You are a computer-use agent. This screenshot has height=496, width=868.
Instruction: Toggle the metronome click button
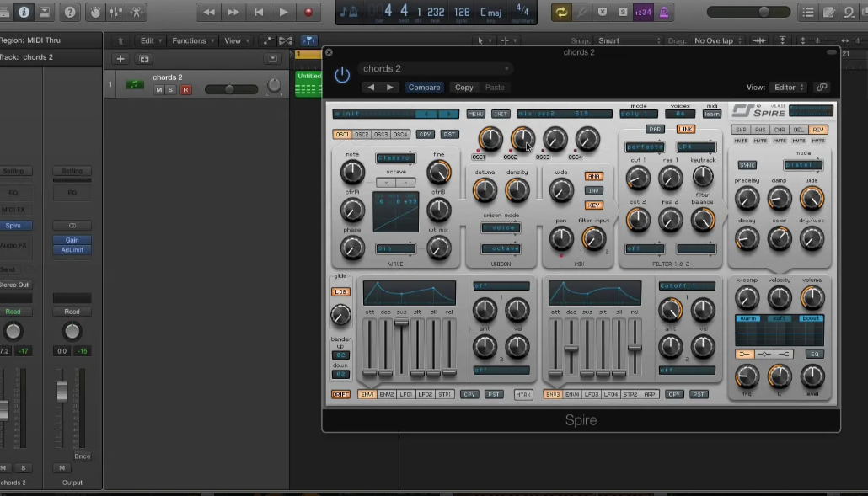click(x=664, y=12)
